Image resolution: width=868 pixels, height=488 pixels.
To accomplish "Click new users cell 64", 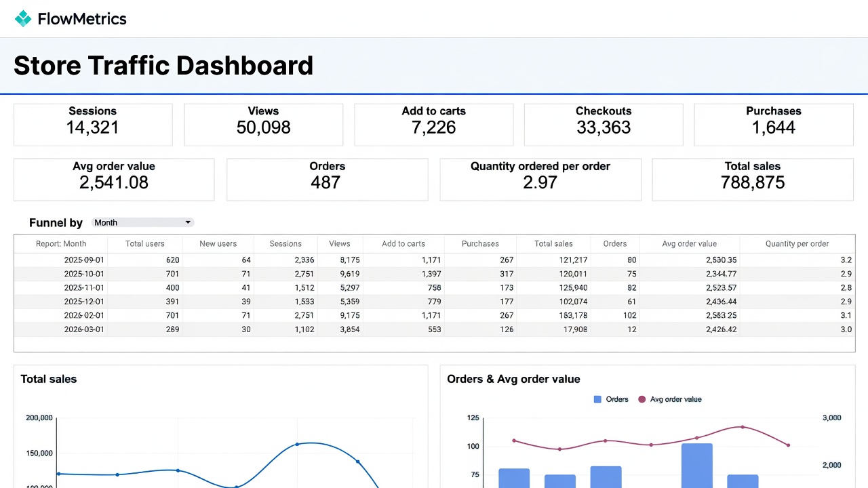I will tap(246, 260).
